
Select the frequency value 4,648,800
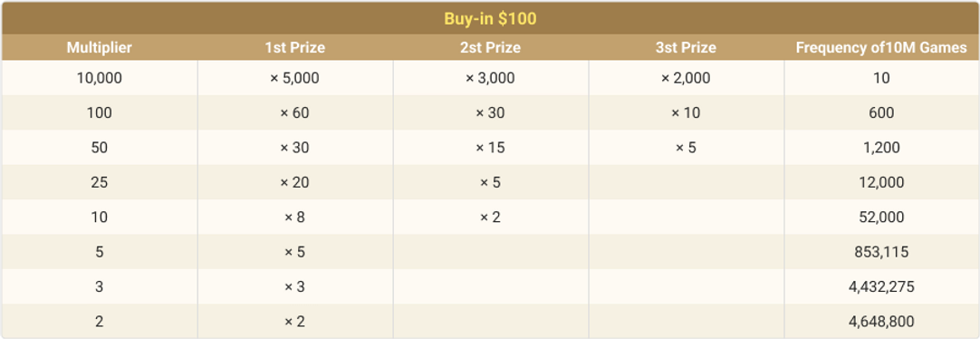point(881,322)
